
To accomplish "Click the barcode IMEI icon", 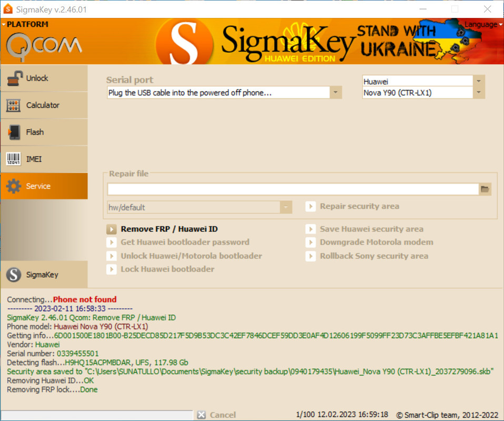I will 13,159.
